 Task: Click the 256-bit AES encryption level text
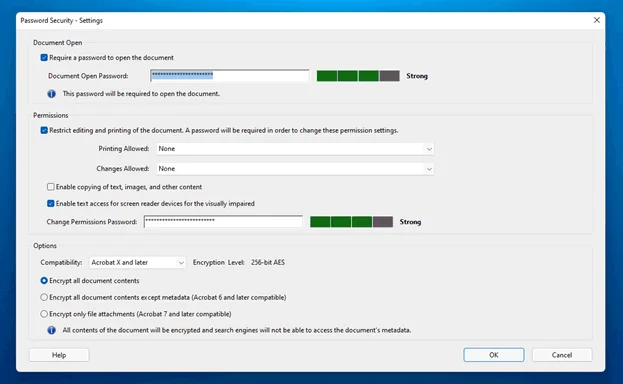point(268,262)
